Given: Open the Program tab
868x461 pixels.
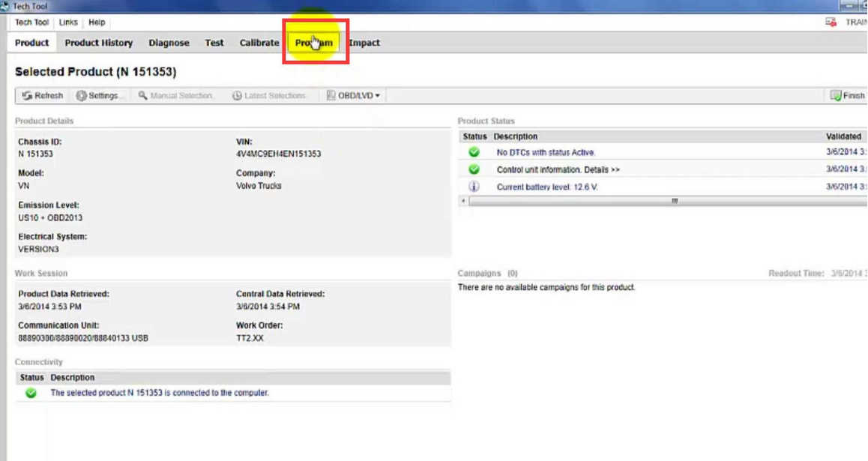Looking at the screenshot, I should [314, 43].
